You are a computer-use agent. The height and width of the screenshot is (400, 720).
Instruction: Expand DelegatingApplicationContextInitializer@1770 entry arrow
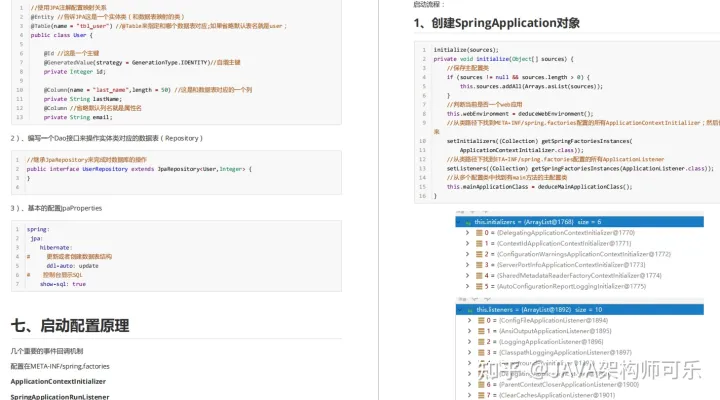467,233
